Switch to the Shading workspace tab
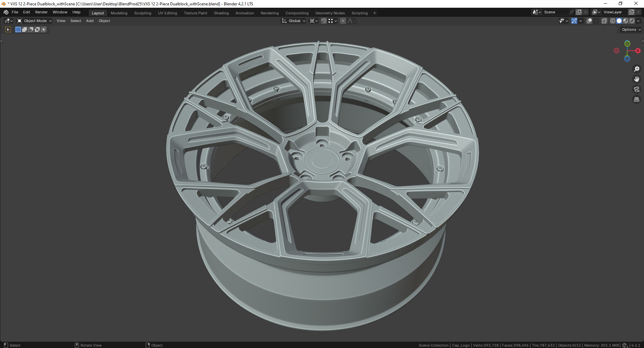 tap(221, 13)
